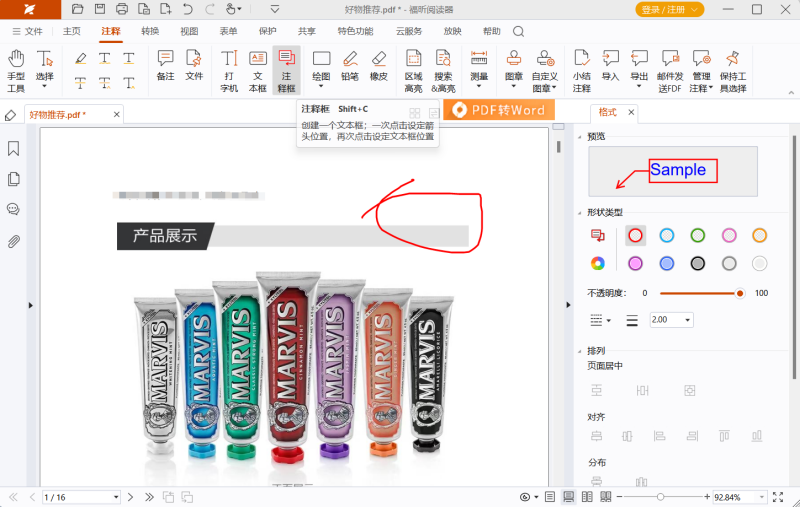
Task: Select the green color swatch
Action: click(x=697, y=235)
